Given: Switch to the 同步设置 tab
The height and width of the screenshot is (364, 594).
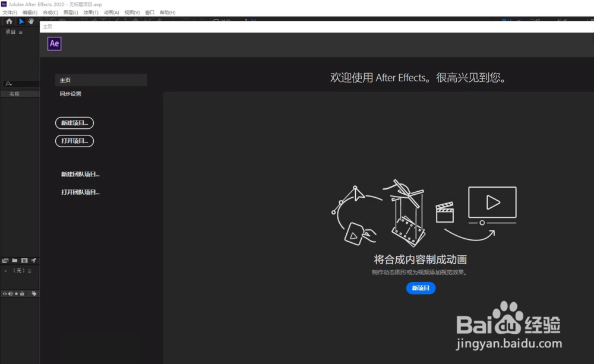Looking at the screenshot, I should pos(69,94).
